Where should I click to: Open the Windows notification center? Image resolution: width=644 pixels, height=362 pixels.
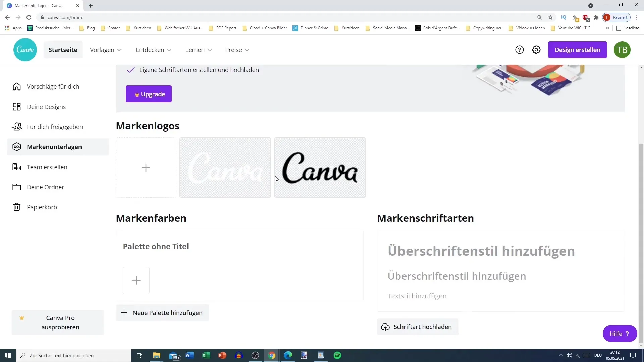coord(633,355)
